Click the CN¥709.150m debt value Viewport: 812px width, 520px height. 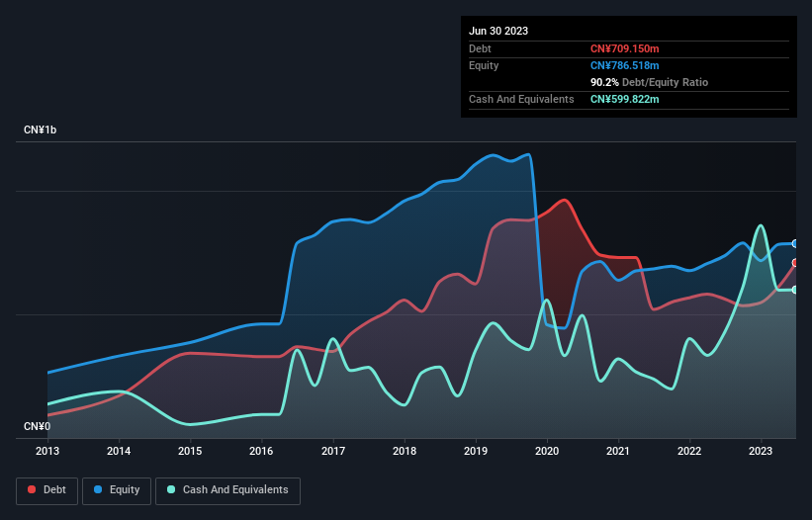coord(624,48)
